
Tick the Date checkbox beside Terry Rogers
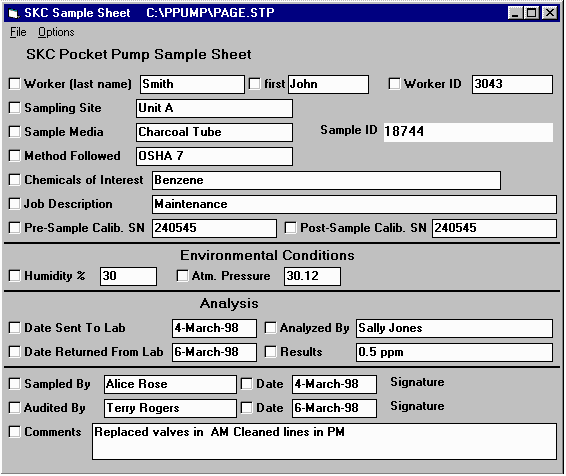(x=247, y=408)
